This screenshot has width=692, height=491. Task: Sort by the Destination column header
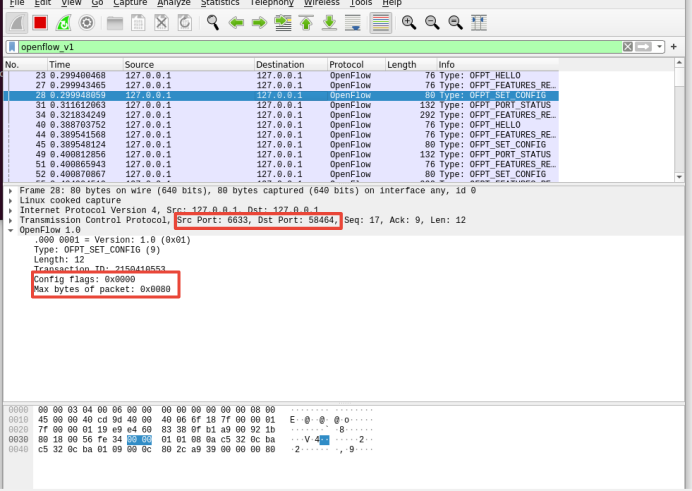(x=291, y=64)
